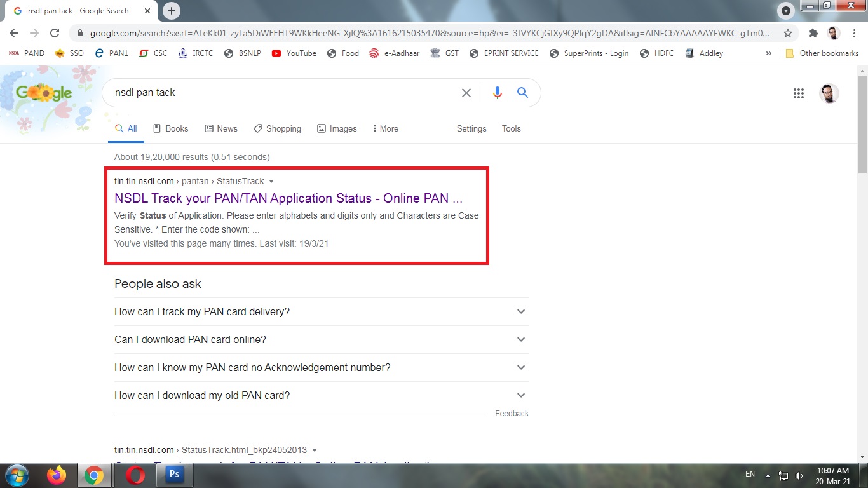This screenshot has width=868, height=488.
Task: Open the YouTube bookmark
Action: [x=294, y=53]
